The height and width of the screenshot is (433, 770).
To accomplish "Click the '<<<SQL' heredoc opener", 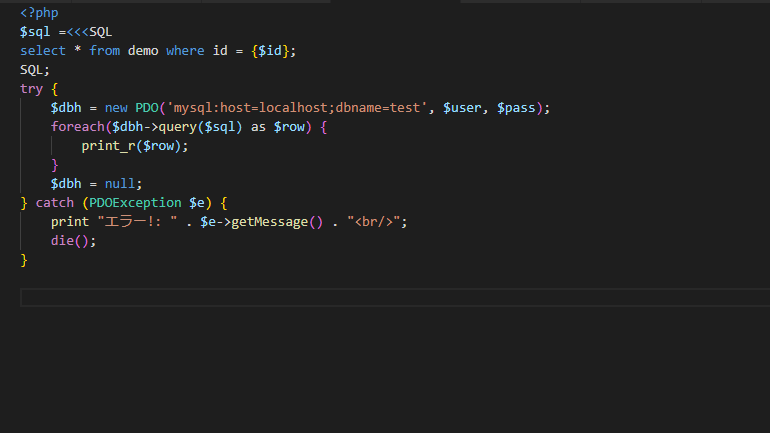I will pyautogui.click(x=89, y=32).
